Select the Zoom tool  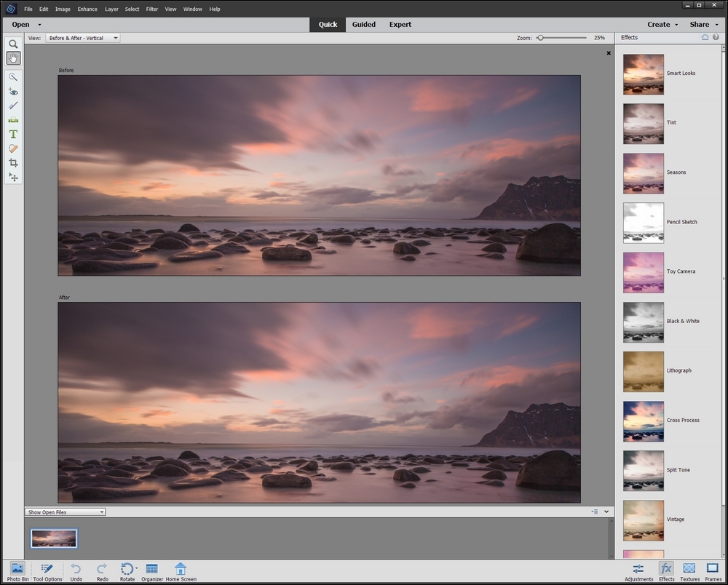pos(13,44)
